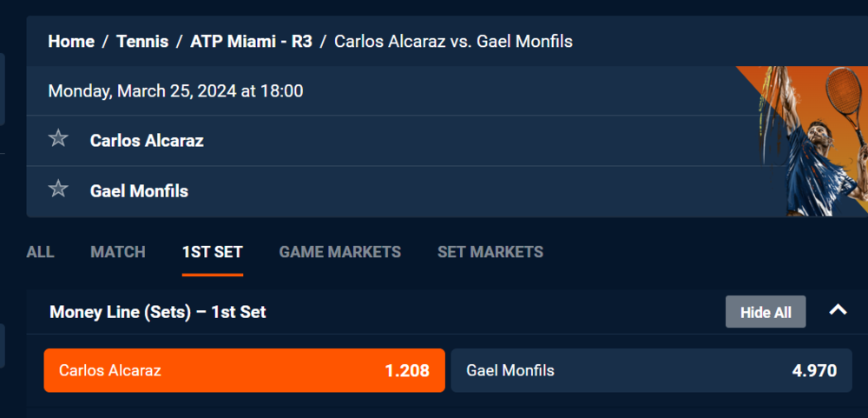Screen dimensions: 868x418
Task: Open the Tennis breadcrumb link
Action: coord(142,41)
